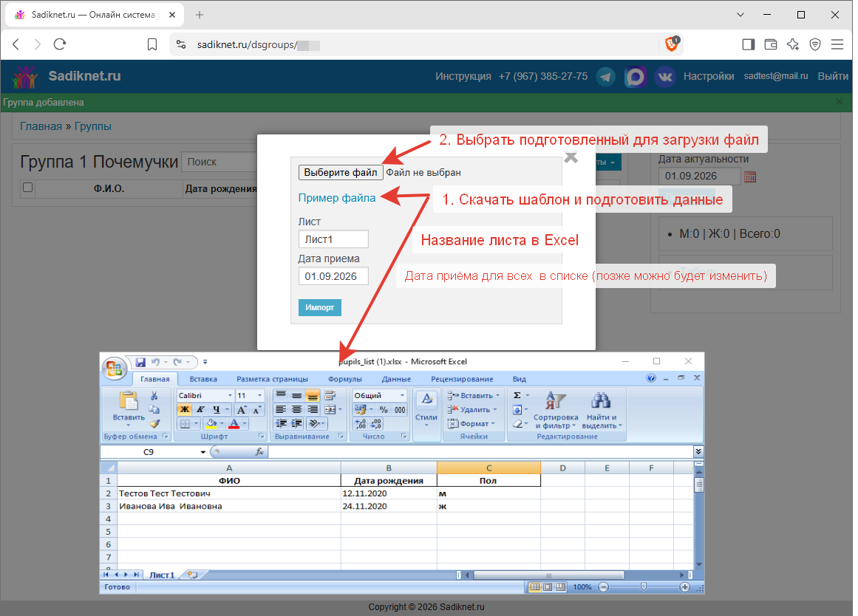The width and height of the screenshot is (858, 616).
Task: Click the Office button in Excel window
Action: [114, 368]
